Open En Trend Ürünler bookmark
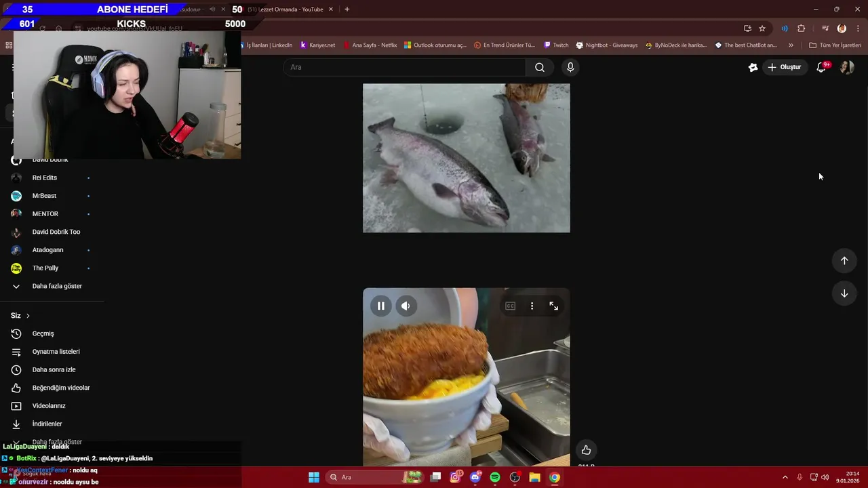This screenshot has width=868, height=488. [505, 45]
